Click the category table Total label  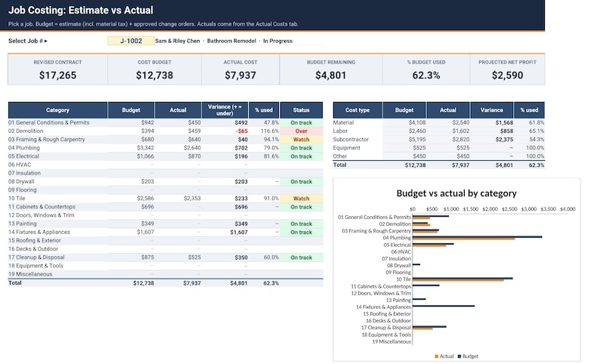click(15, 283)
